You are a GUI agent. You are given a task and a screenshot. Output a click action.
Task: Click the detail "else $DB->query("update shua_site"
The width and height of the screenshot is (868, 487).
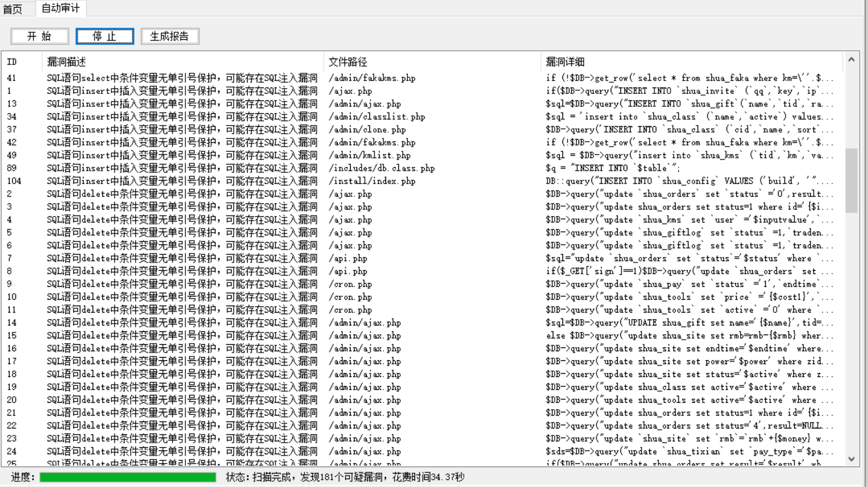click(x=689, y=335)
